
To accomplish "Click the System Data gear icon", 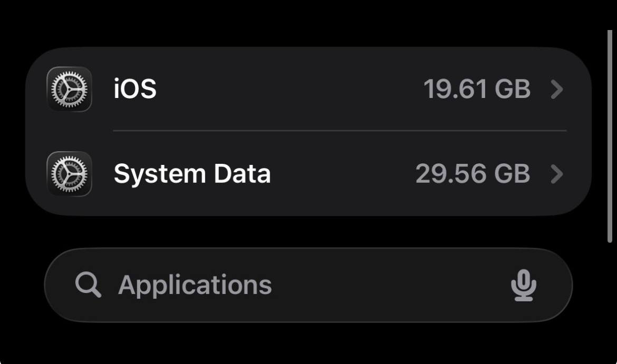I will point(69,174).
